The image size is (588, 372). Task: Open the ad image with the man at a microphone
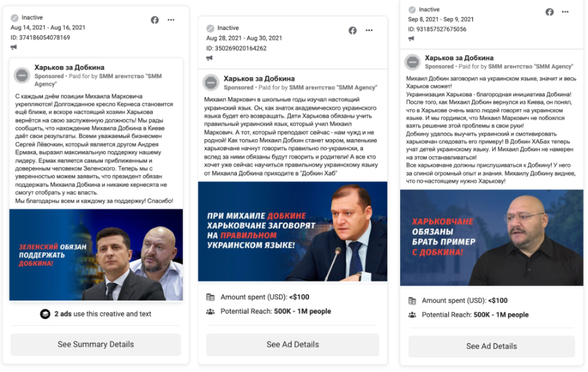[292, 232]
